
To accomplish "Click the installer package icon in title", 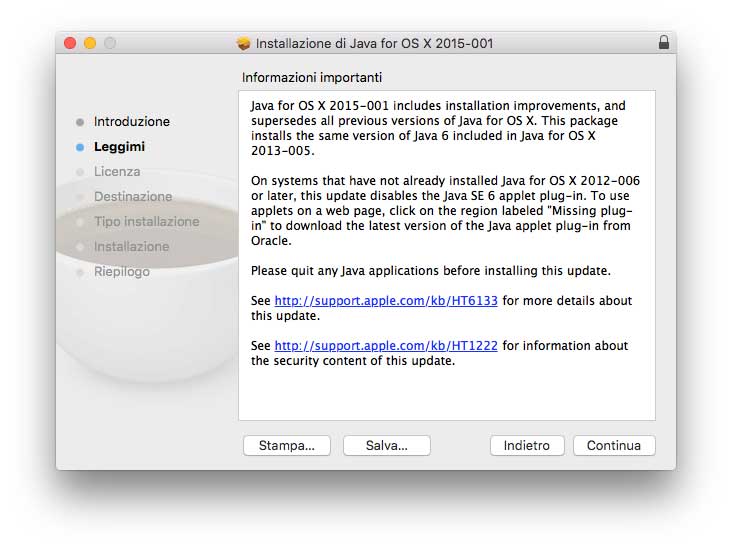I will 243,43.
